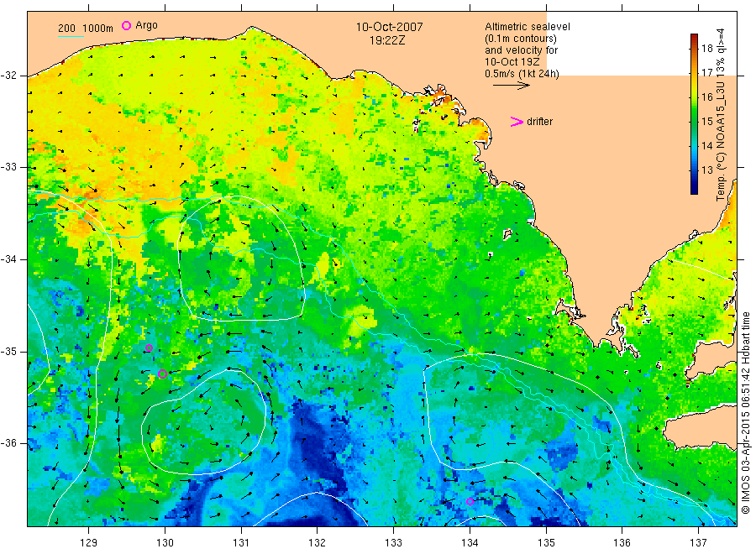
Task: Click the longitude label 137
Action: pyautogui.click(x=698, y=543)
